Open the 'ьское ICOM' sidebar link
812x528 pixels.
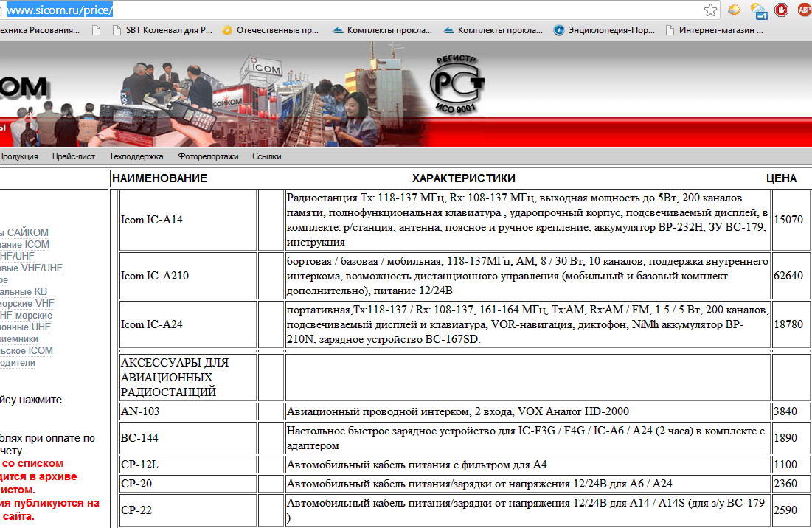pos(26,350)
